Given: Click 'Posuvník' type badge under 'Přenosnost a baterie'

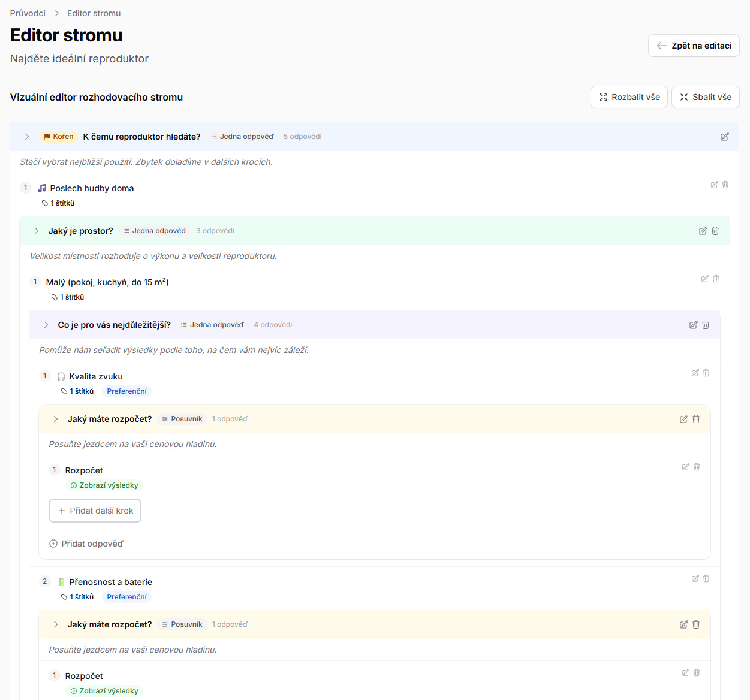Looking at the screenshot, I should pos(182,624).
